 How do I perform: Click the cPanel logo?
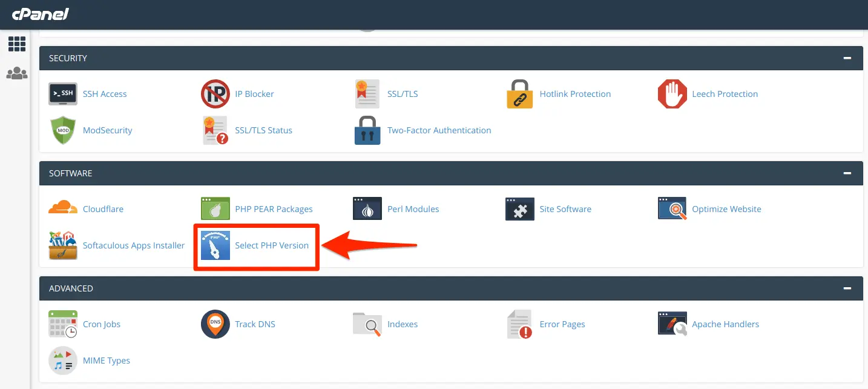point(40,15)
